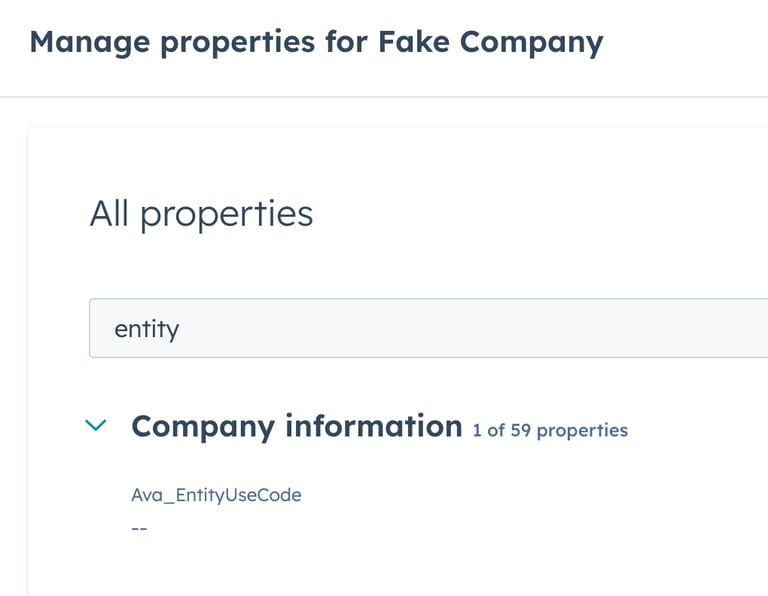Viewport: 768px width, 596px height.
Task: Click the blank right side of the search field
Action: (x=650, y=328)
